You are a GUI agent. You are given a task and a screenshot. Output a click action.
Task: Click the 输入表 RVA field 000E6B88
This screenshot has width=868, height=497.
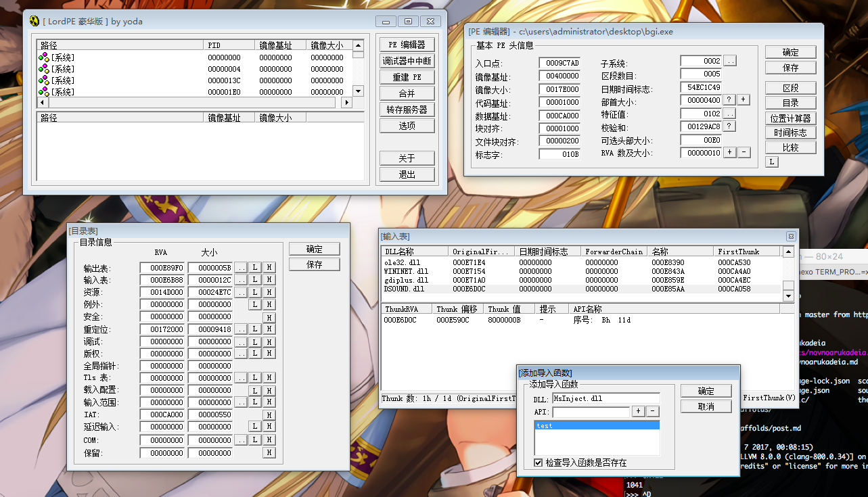point(162,280)
